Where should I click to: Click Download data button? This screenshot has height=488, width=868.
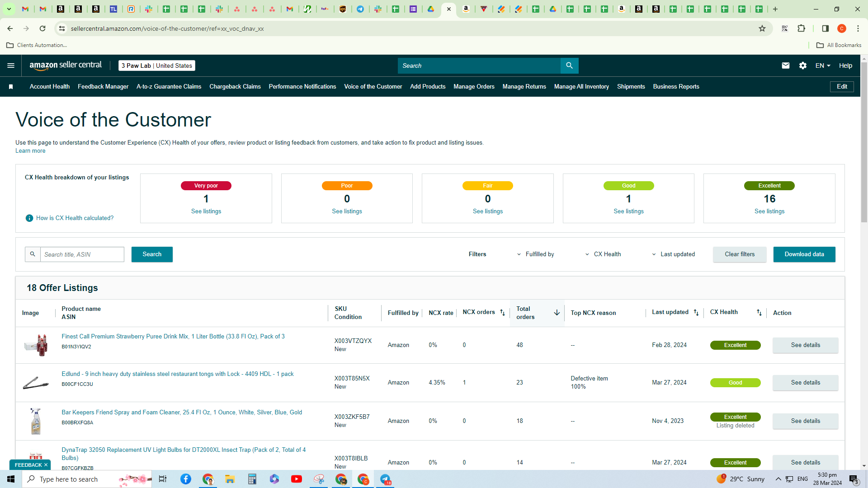(804, 254)
